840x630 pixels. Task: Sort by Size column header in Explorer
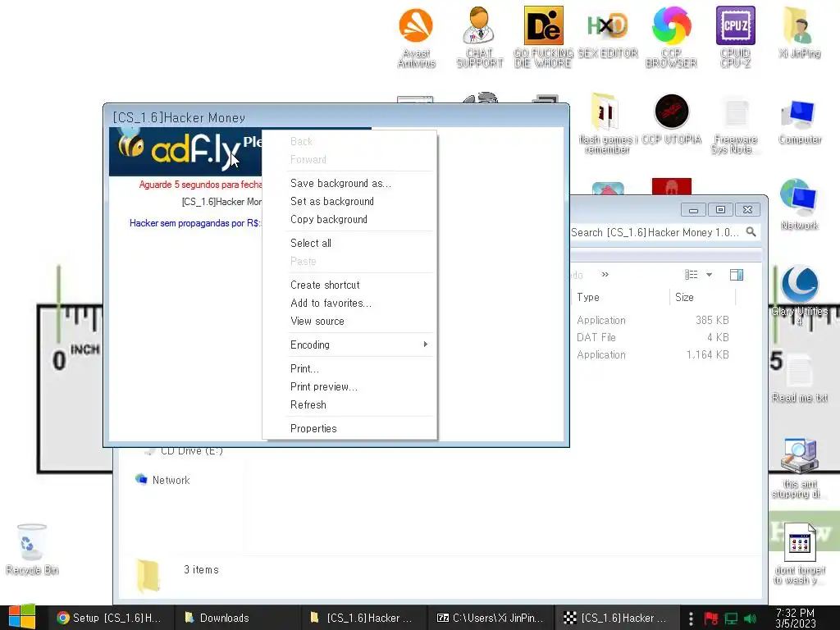coord(703,297)
